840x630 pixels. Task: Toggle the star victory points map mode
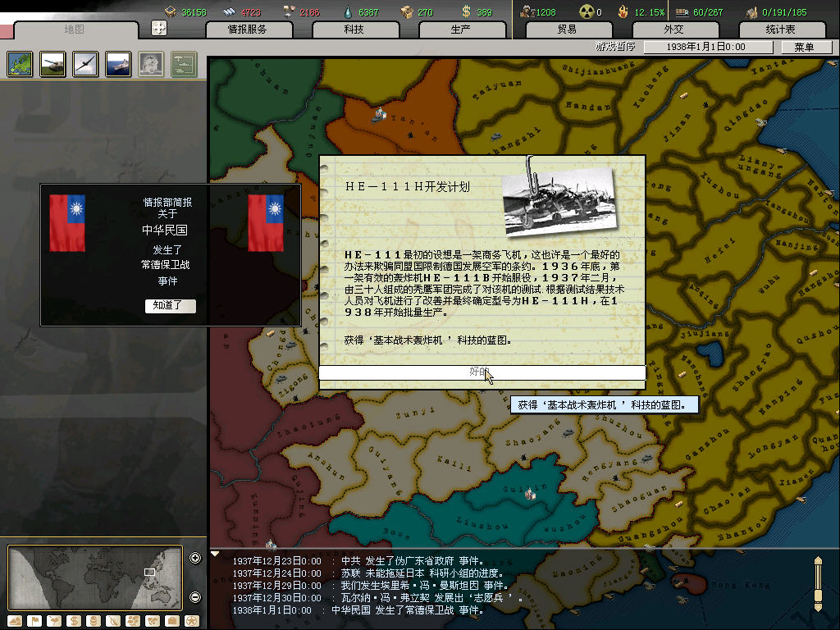[191, 621]
